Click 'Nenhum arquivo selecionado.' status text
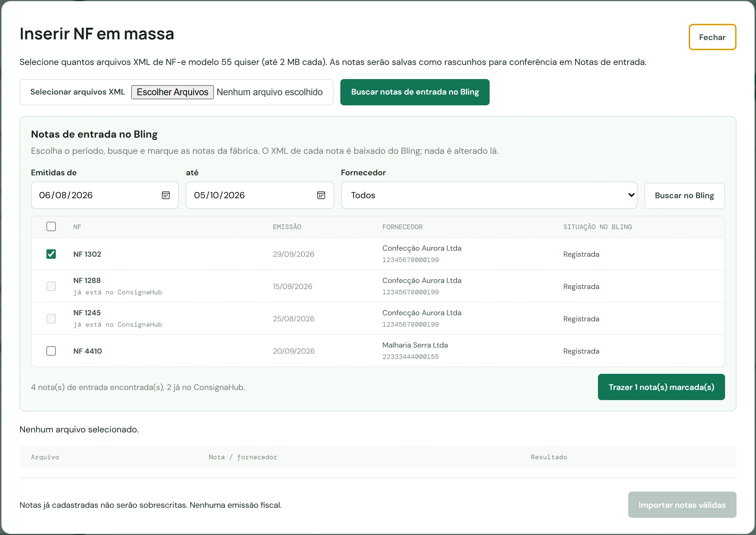This screenshot has width=756, height=535. point(79,429)
